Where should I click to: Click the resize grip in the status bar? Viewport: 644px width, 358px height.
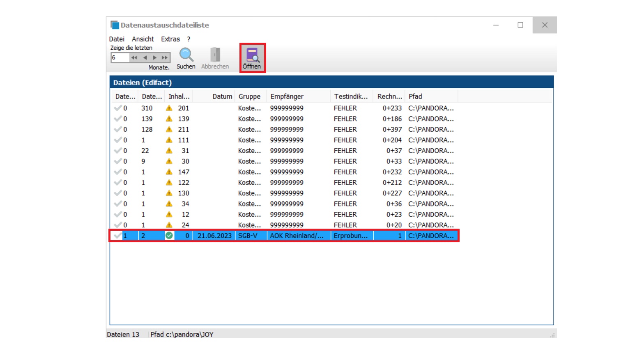point(552,335)
